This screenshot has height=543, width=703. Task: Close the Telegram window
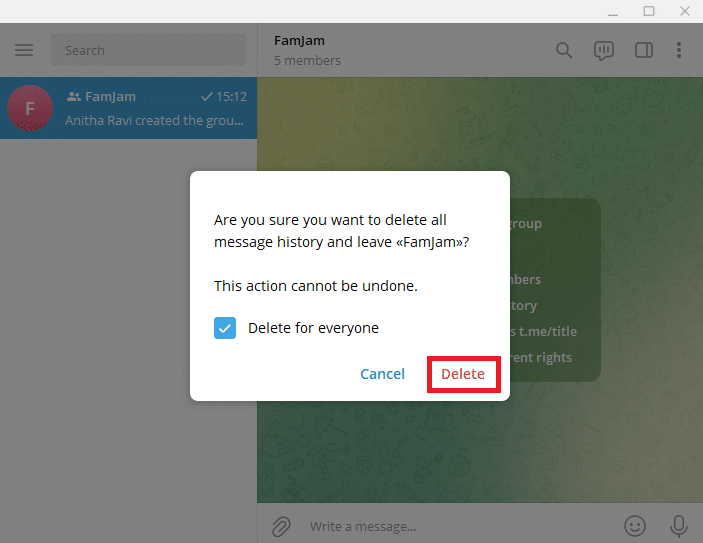coord(685,11)
